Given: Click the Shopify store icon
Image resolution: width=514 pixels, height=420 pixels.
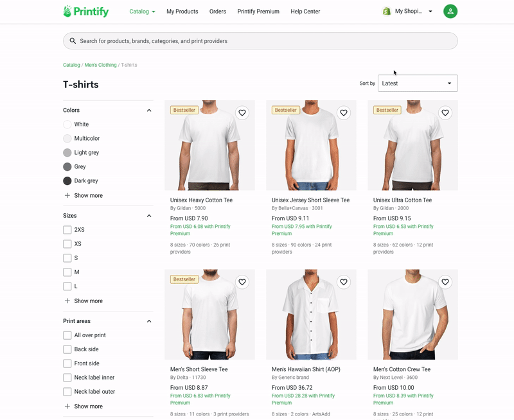Looking at the screenshot, I should point(387,12).
